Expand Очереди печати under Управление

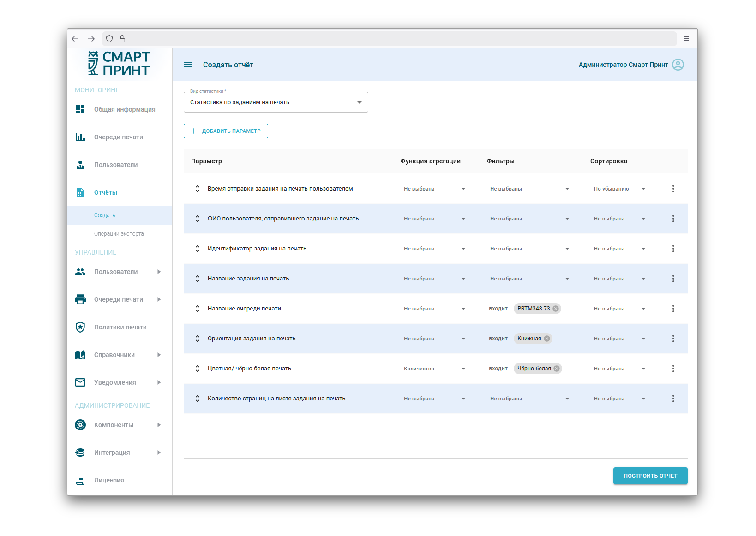pyautogui.click(x=120, y=299)
